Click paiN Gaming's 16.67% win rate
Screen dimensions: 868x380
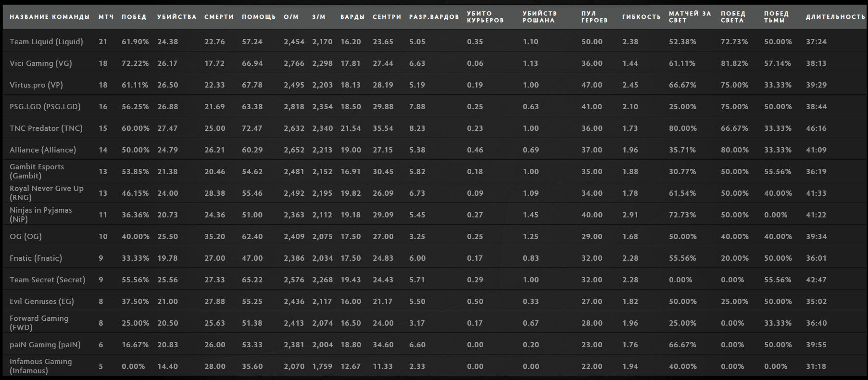[x=135, y=345]
